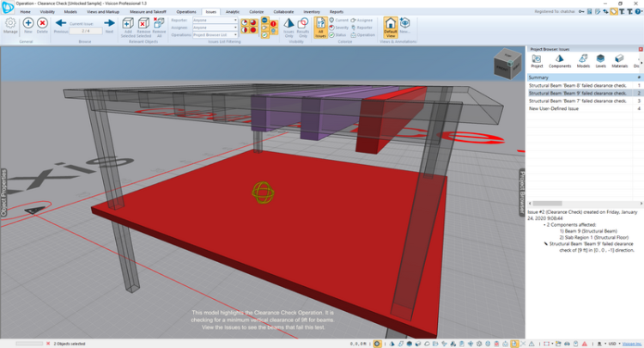The width and height of the screenshot is (644, 348).
Task: Toggle Results Only visibility
Action: click(304, 26)
